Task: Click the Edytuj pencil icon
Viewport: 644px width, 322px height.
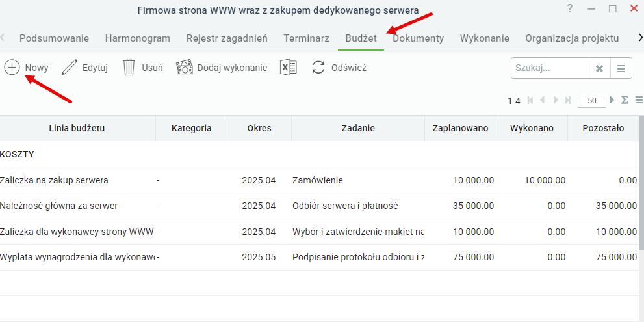Action: click(70, 68)
